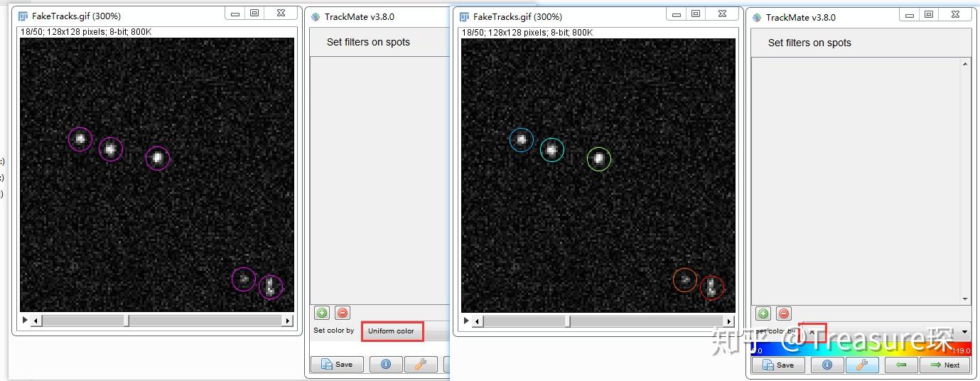Open the Uniform color dropdown

tap(392, 331)
